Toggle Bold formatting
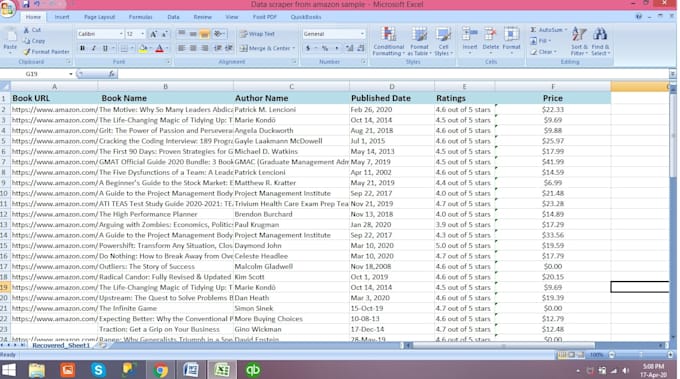 (82, 49)
